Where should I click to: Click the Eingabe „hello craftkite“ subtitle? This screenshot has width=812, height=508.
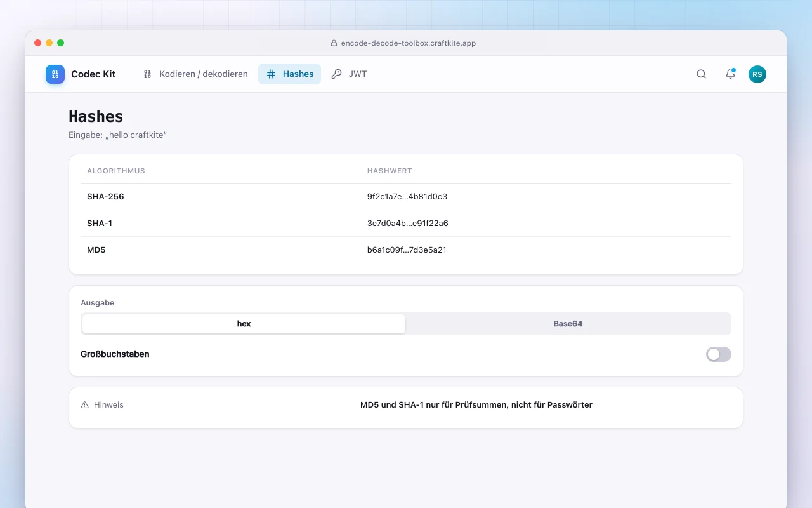[x=117, y=135]
